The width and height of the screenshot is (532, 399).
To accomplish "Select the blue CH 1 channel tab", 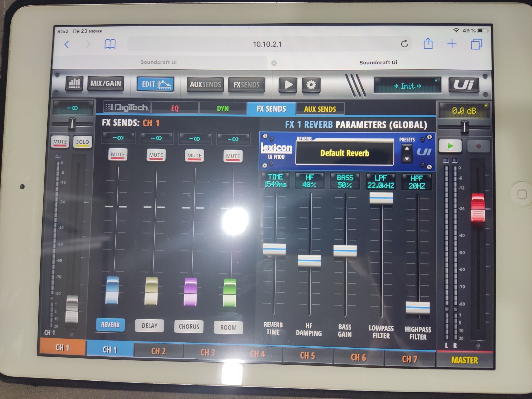I will coord(110,350).
